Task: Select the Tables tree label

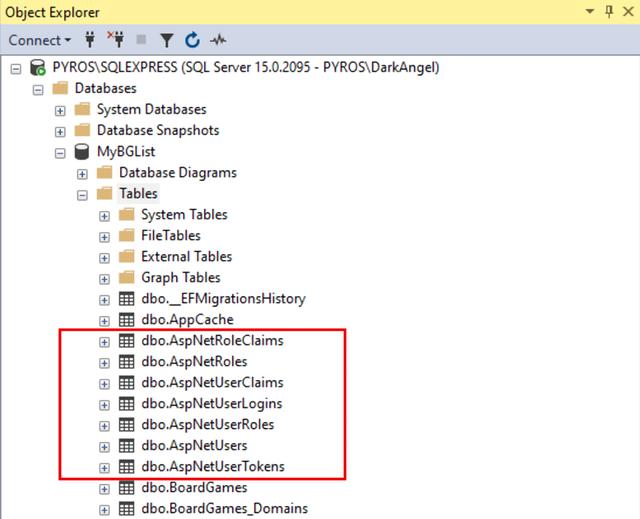Action: [138, 193]
